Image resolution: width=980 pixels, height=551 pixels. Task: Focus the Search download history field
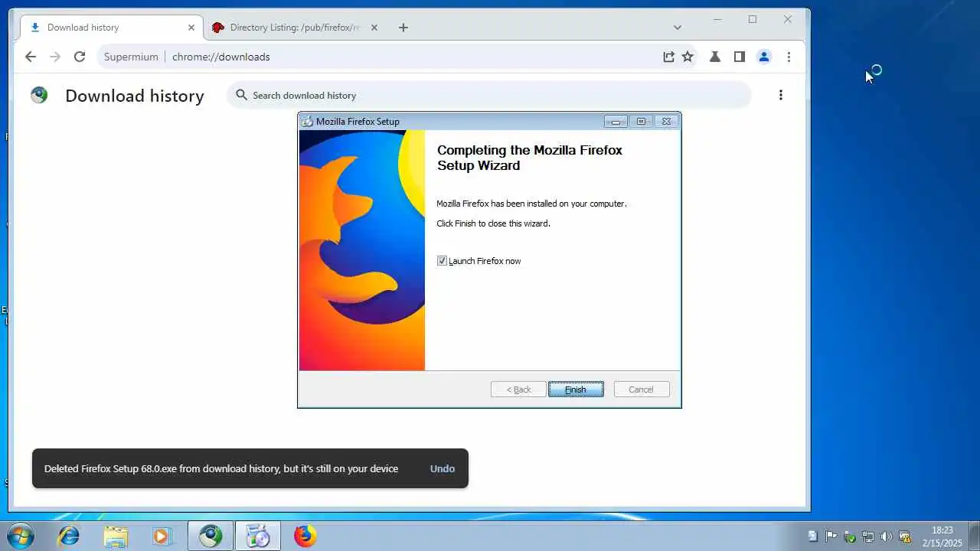click(488, 95)
